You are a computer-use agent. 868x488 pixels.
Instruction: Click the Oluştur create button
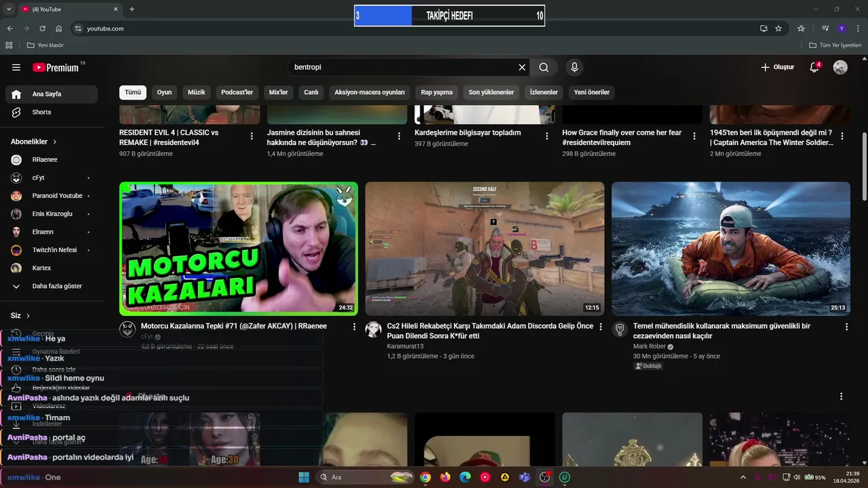(x=777, y=67)
